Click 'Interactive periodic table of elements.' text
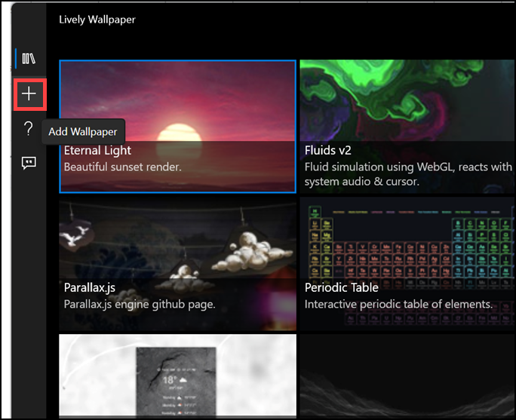 pos(398,305)
